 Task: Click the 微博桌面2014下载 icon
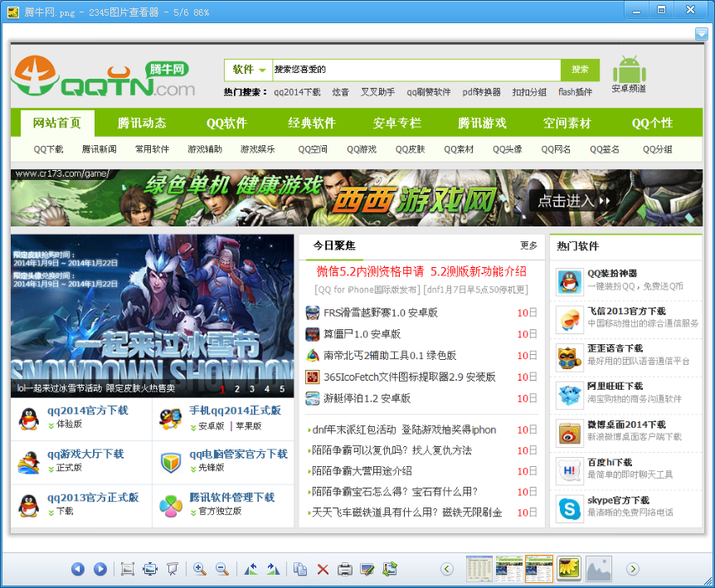[570, 433]
